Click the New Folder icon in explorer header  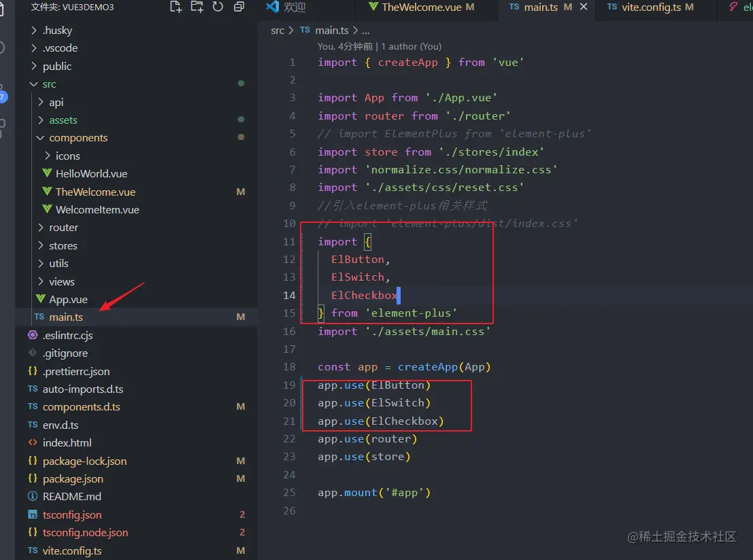197,7
